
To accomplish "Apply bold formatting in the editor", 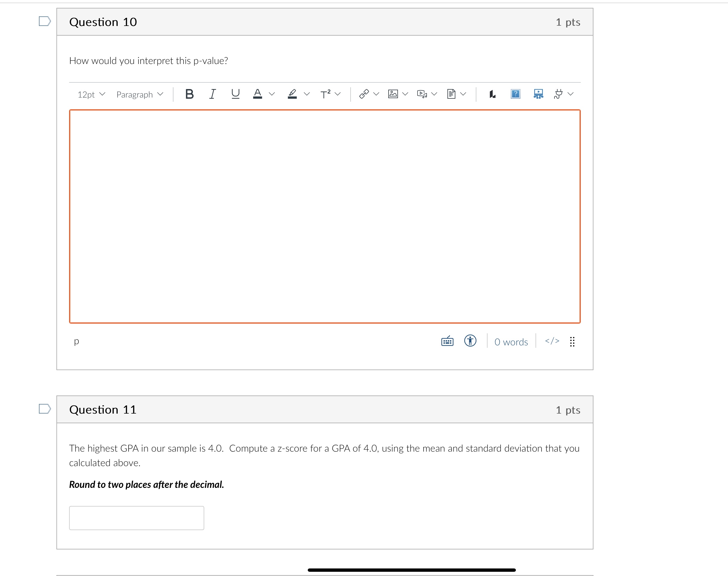I will (x=189, y=94).
